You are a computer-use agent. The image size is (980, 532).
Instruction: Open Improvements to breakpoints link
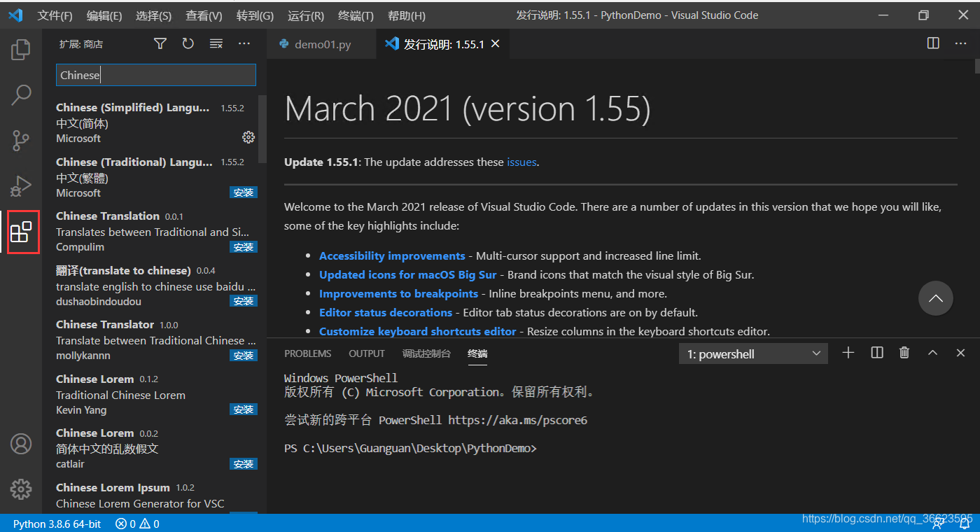tap(398, 294)
